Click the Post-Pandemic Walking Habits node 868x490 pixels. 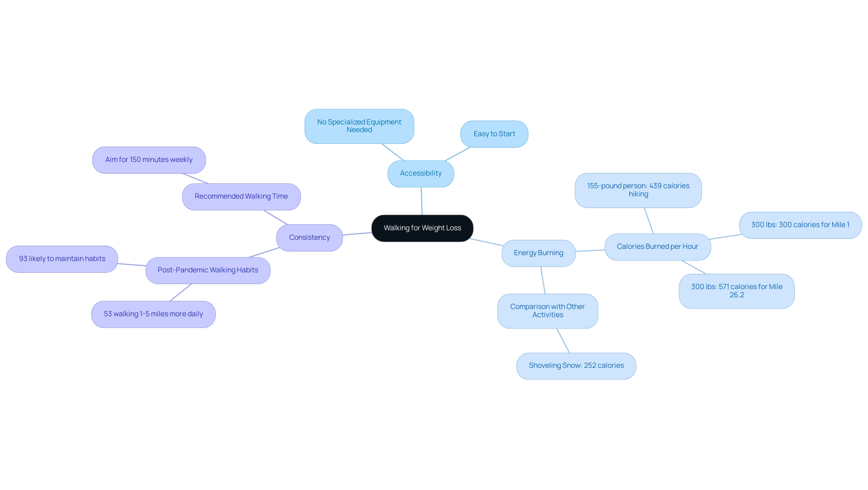tap(208, 270)
